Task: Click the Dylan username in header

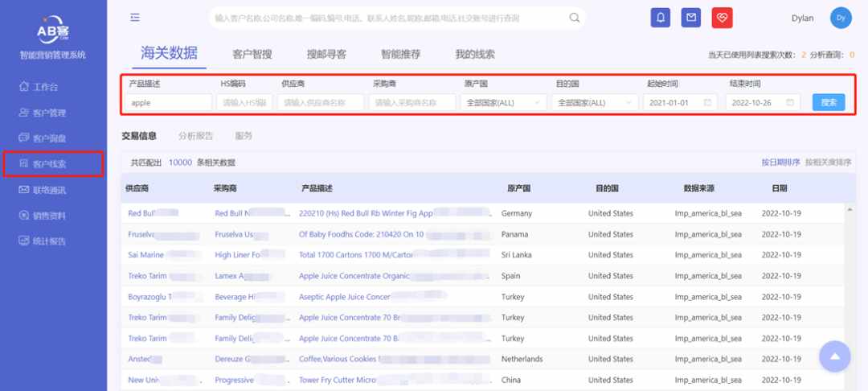Action: tap(803, 18)
